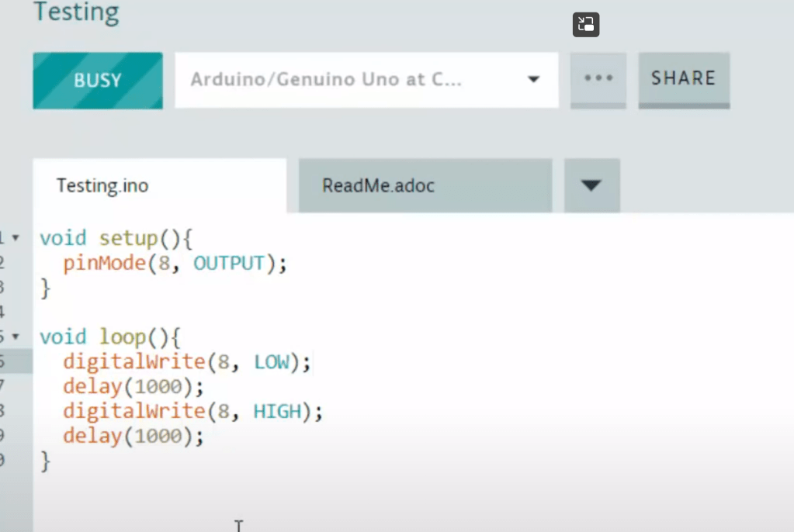Click the highlighted line number in gutter
Screen dimensions: 794x532
(x=3, y=361)
